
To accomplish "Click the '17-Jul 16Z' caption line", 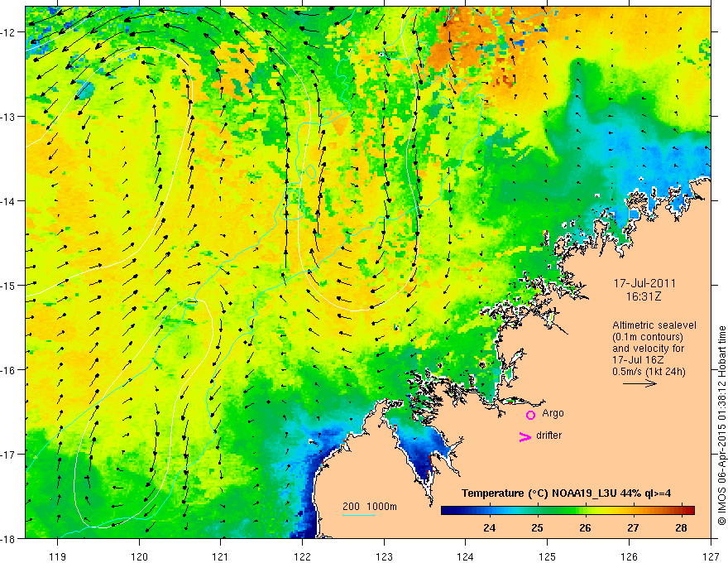I will click(638, 360).
